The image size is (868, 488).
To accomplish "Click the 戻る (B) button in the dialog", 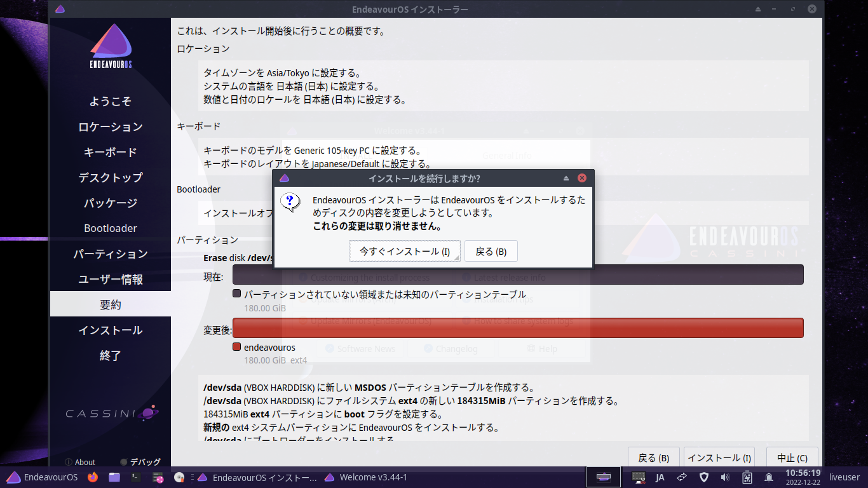I will pyautogui.click(x=491, y=252).
